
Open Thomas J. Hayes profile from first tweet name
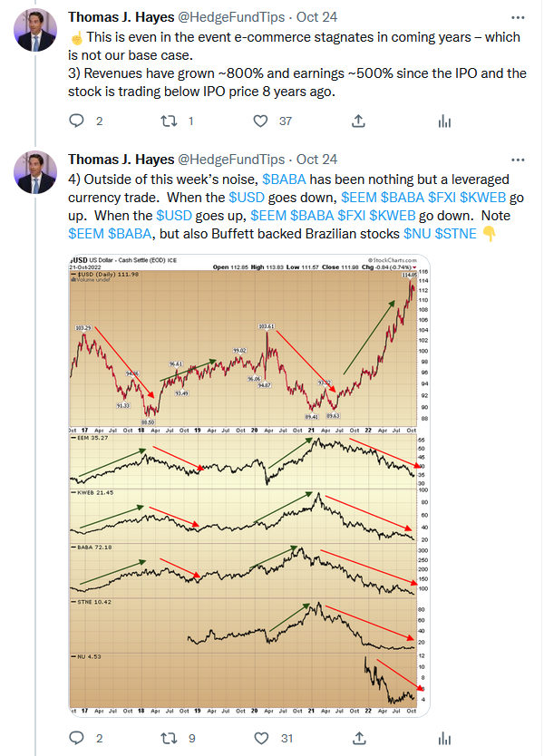click(121, 17)
